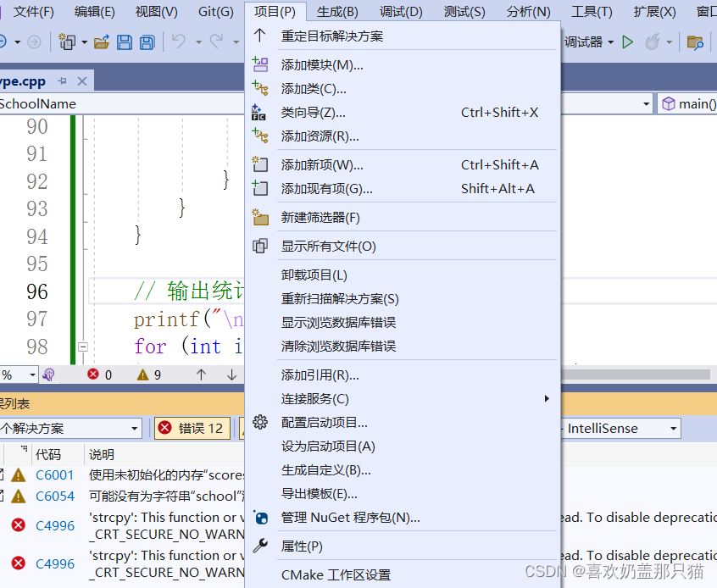Choose 配置启动项目... menu item
717x588 pixels.
click(403, 423)
